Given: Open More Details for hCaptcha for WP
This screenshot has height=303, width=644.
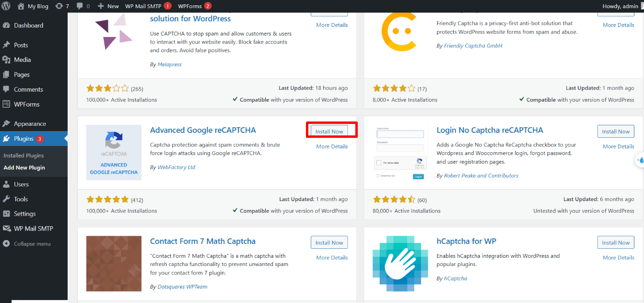Looking at the screenshot, I should 618,257.
